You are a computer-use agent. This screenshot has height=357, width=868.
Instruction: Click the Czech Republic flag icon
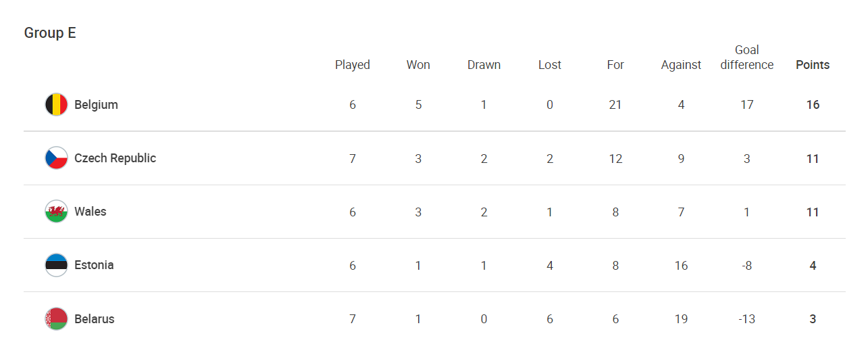56,158
